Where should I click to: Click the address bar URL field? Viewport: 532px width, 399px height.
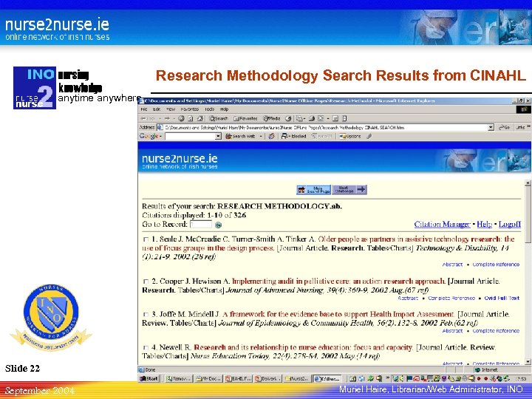point(326,128)
